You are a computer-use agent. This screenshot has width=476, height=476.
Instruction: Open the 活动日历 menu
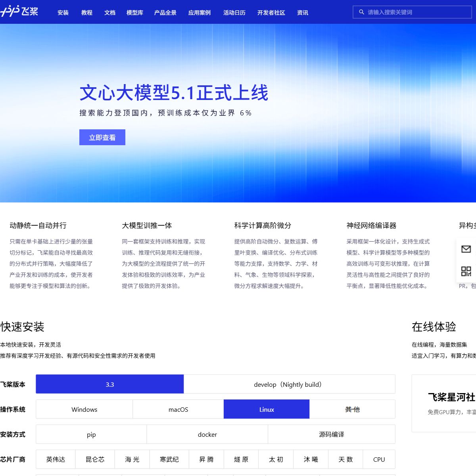(x=234, y=13)
